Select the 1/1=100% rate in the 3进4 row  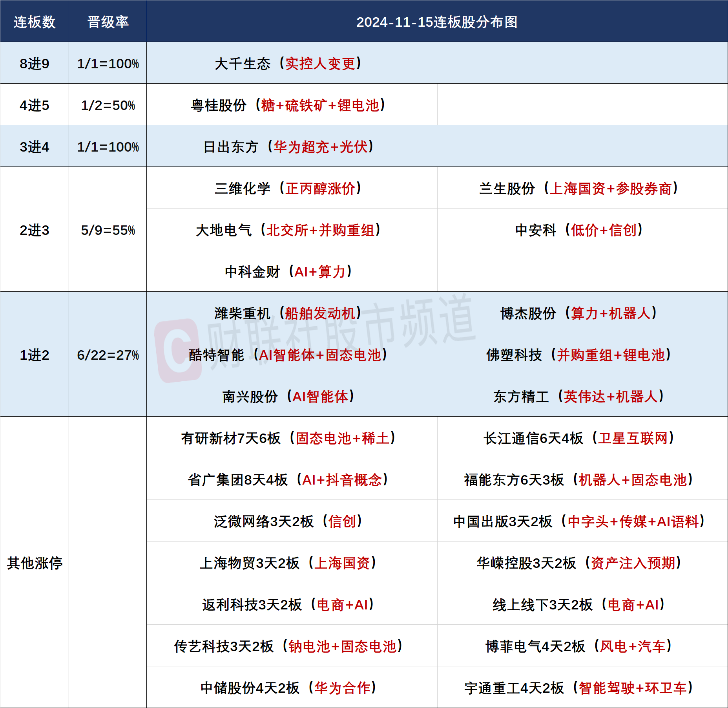click(108, 147)
